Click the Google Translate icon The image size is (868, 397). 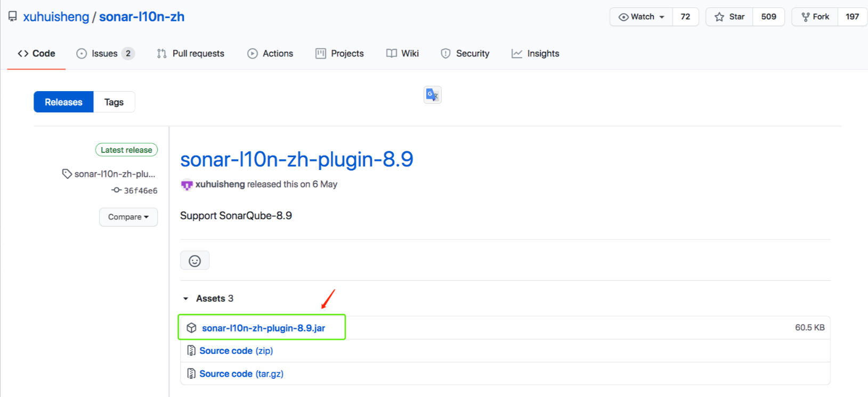pyautogui.click(x=433, y=95)
